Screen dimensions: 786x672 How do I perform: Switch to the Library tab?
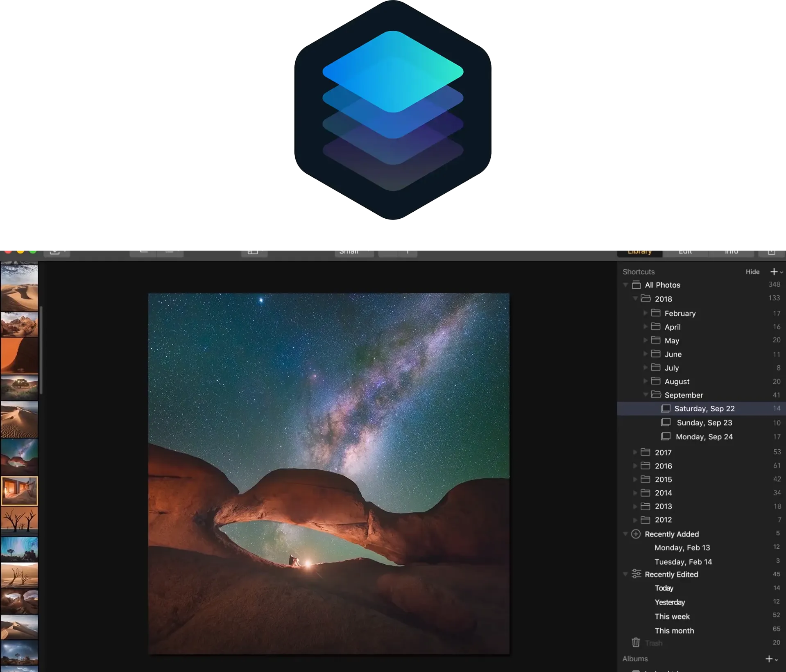pos(639,253)
